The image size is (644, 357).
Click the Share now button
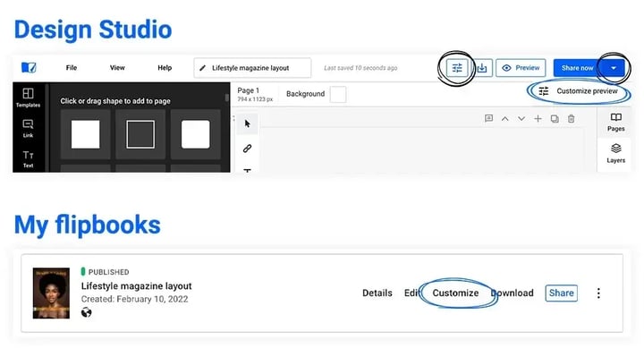point(578,68)
